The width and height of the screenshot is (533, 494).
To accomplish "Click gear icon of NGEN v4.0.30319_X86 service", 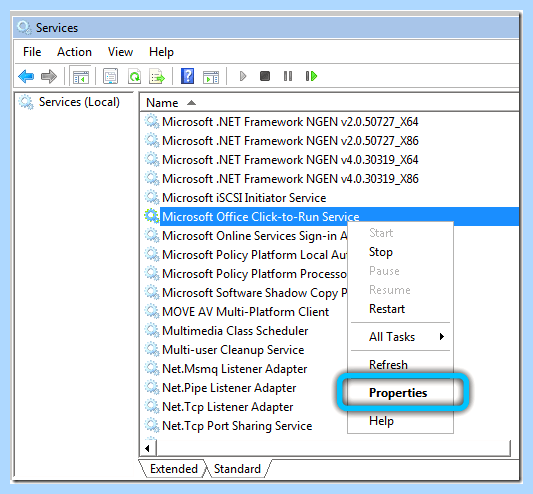I will [152, 178].
